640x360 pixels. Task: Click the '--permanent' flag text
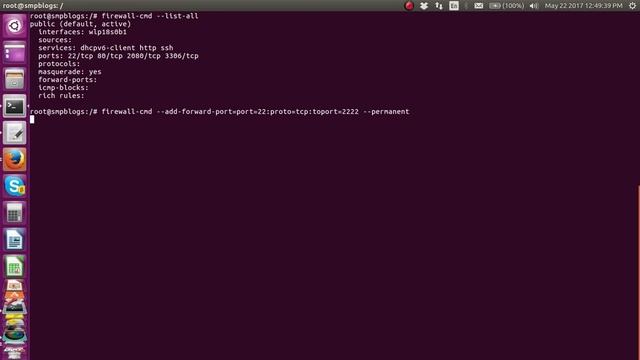click(386, 111)
